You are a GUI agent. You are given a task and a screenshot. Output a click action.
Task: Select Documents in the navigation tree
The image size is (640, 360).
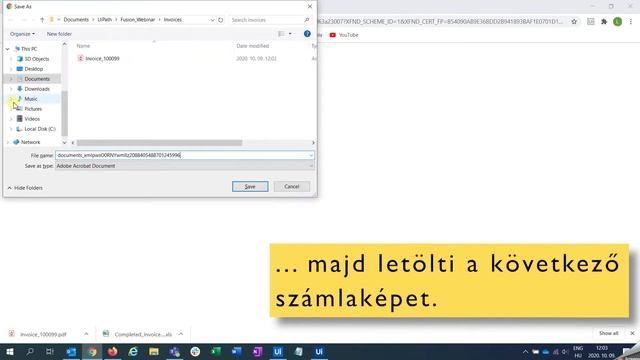tap(37, 79)
